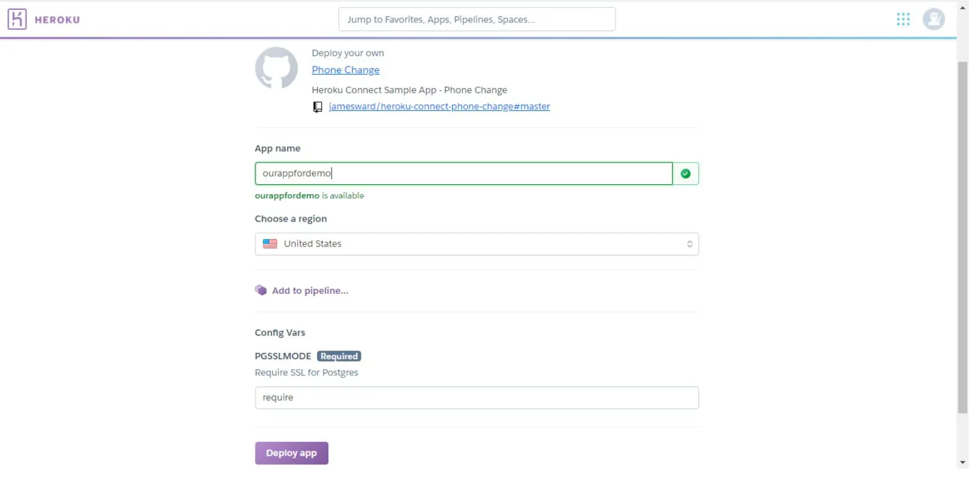Screen dimensions: 980x483
Task: Open the Phone Change link
Action: (x=345, y=70)
